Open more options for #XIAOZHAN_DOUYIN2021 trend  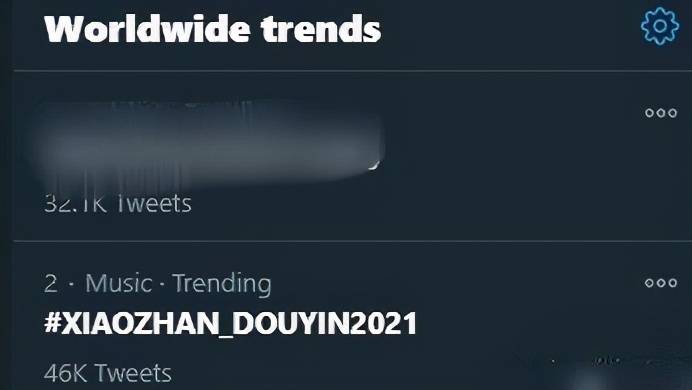point(661,282)
